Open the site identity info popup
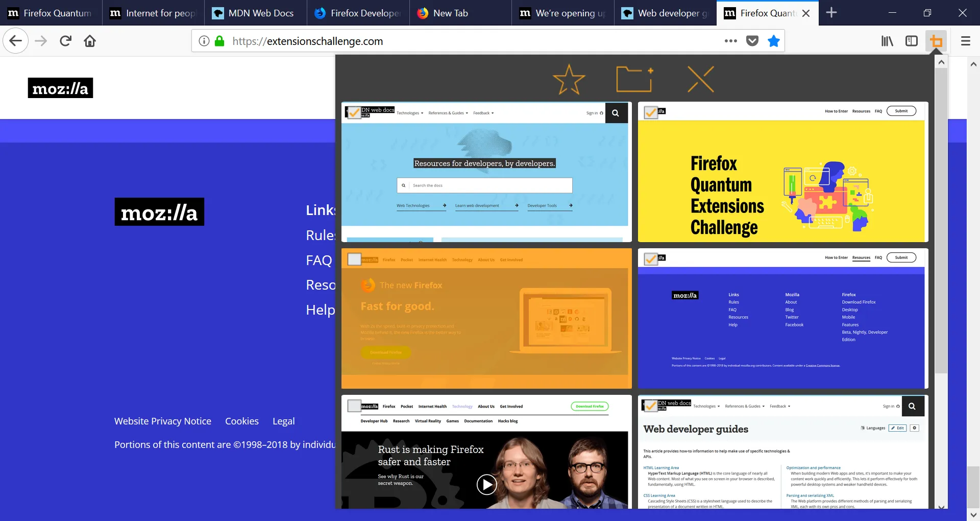 coord(204,41)
